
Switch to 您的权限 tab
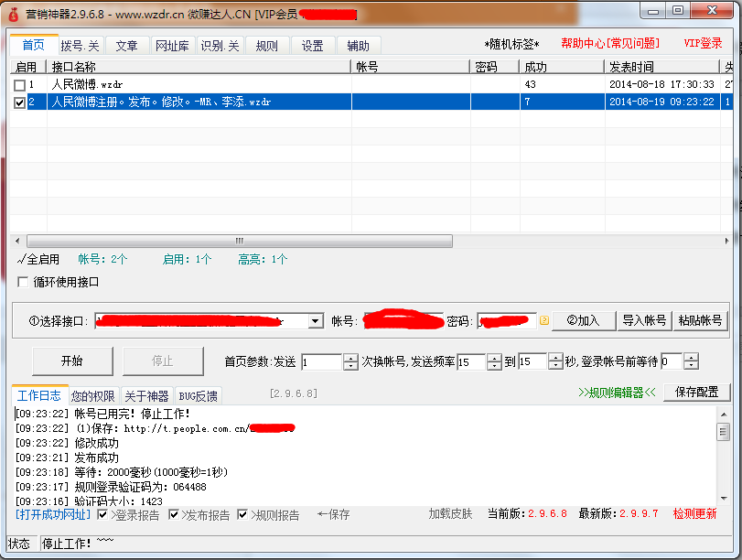point(93,396)
